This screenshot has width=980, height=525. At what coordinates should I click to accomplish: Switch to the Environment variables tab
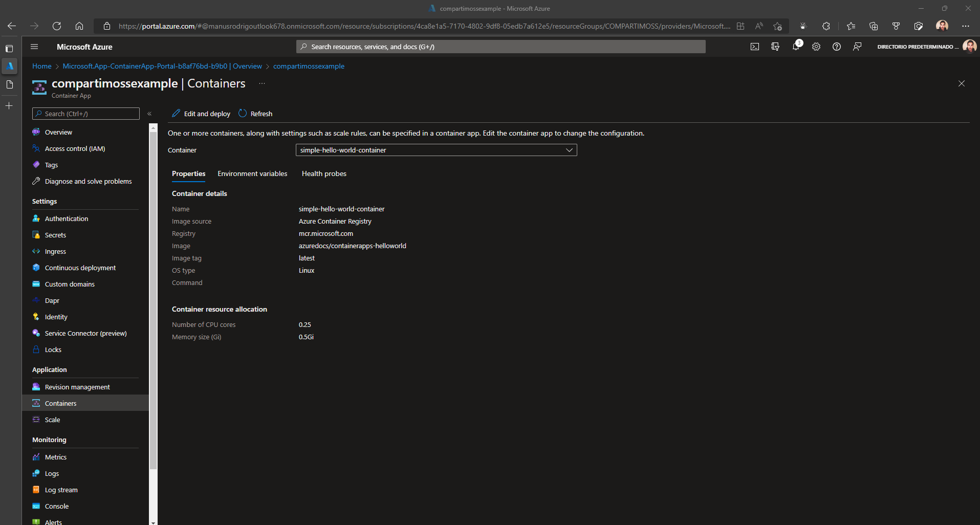[252, 173]
